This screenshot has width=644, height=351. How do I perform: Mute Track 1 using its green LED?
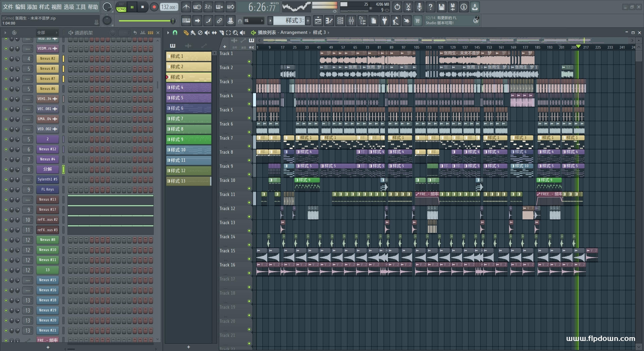249,61
